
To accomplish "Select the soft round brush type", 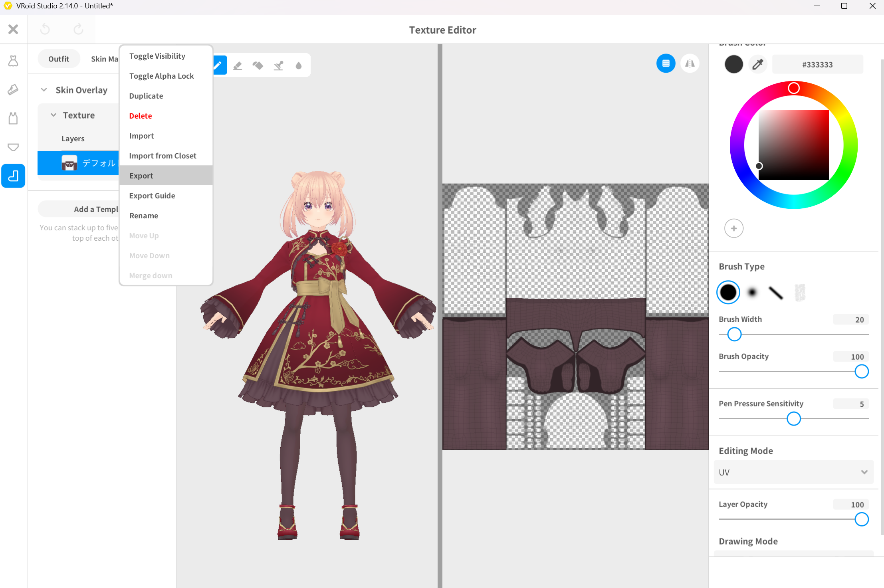I will click(752, 293).
